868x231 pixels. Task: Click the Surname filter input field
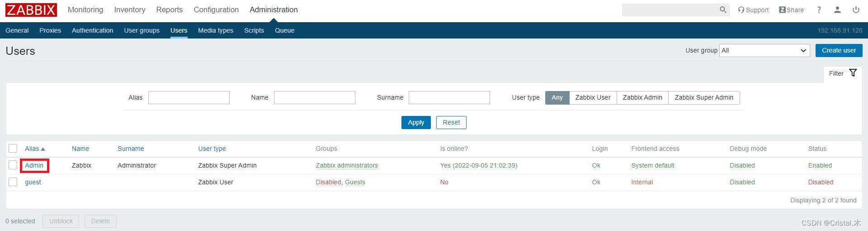[x=449, y=97]
